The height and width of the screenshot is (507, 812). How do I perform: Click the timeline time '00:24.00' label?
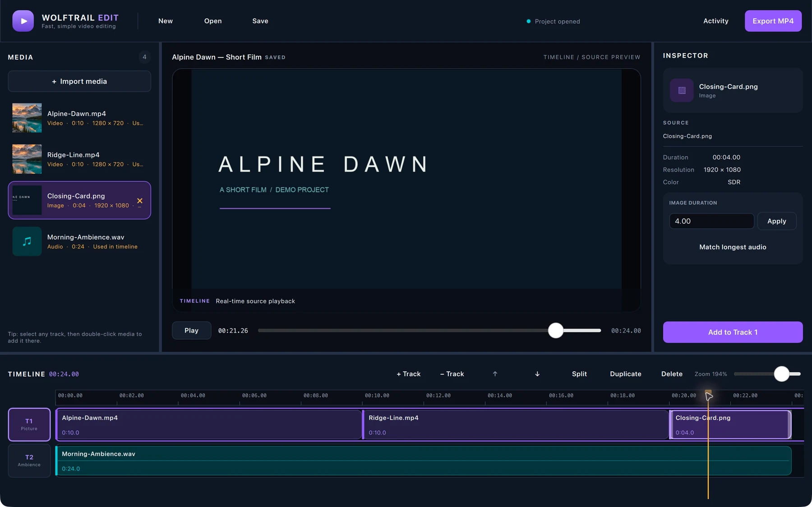pyautogui.click(x=64, y=374)
